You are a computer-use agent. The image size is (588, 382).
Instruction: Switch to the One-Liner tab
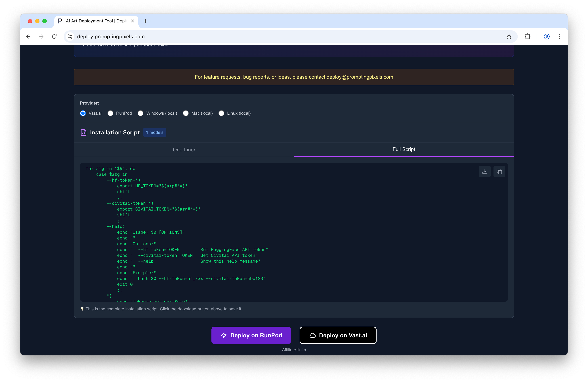pyautogui.click(x=184, y=150)
